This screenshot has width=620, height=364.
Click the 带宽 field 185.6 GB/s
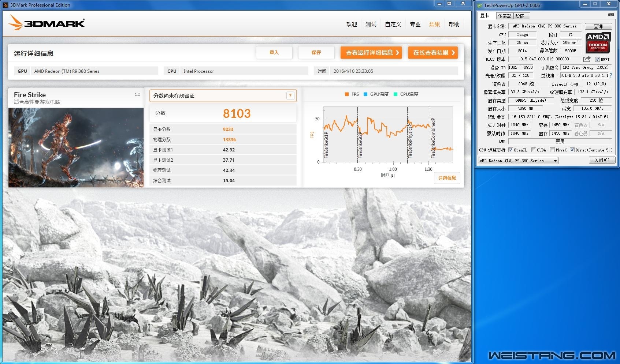point(592,108)
